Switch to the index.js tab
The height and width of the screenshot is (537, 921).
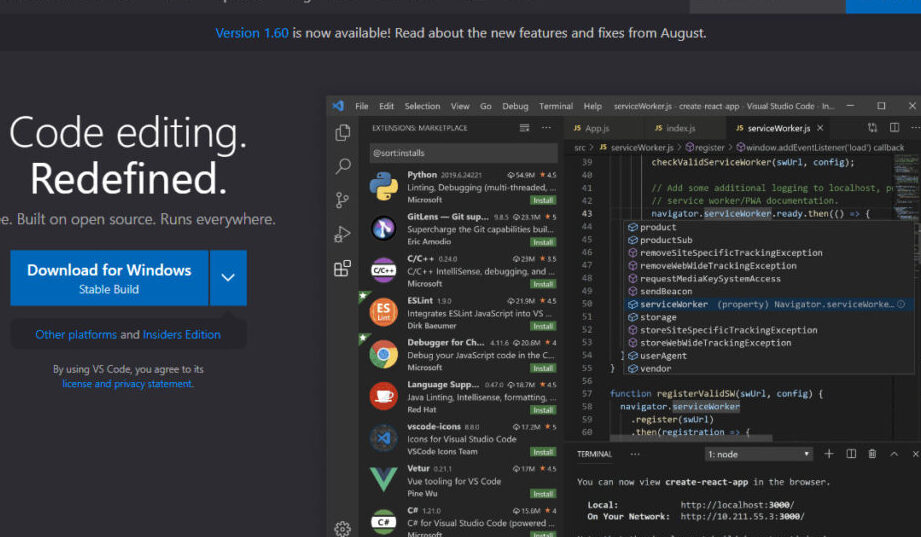(680, 128)
